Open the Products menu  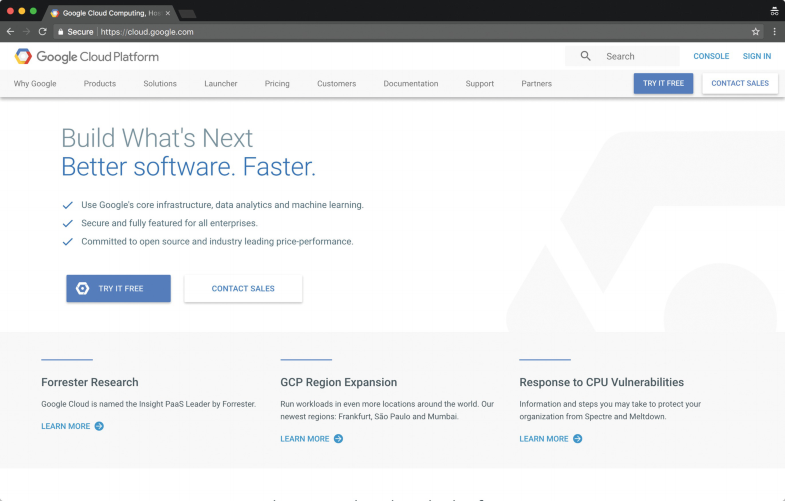100,84
